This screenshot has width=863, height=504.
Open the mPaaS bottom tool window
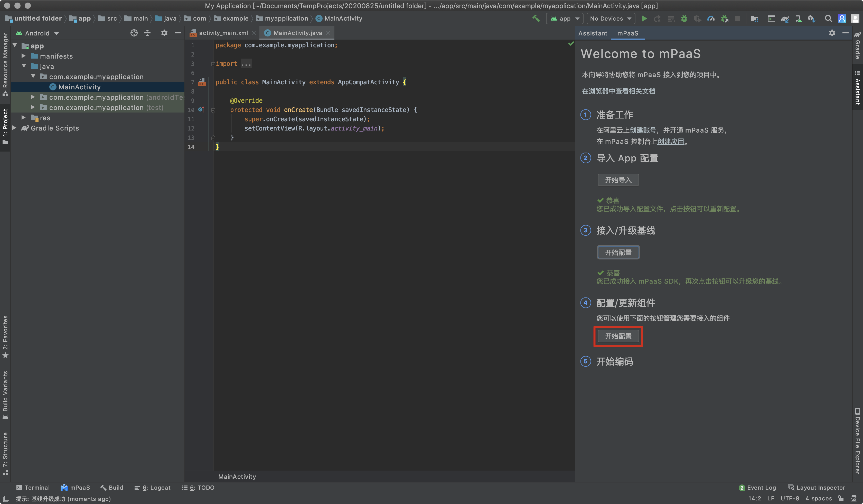[x=75, y=488]
